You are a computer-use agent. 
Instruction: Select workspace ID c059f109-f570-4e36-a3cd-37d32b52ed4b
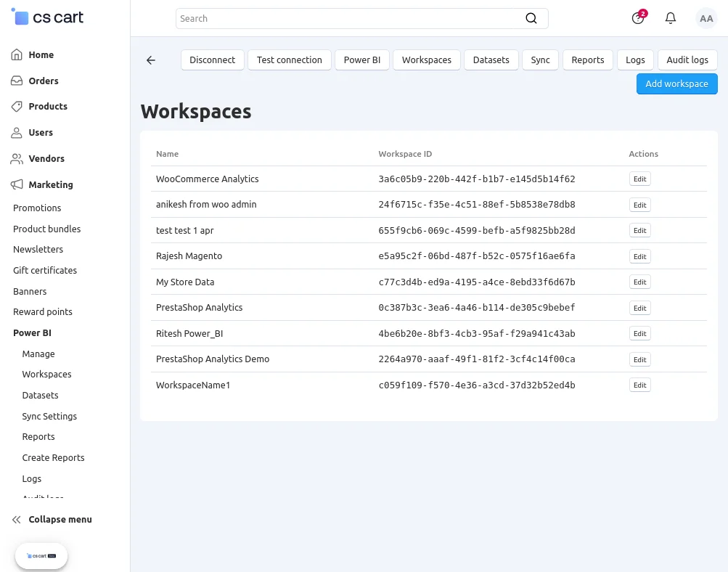click(477, 385)
